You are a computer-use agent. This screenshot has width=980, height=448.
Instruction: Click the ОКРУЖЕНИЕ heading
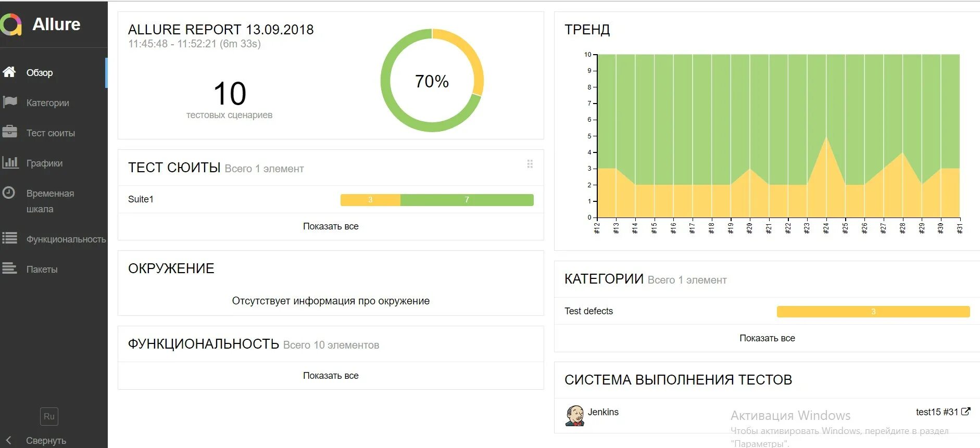pyautogui.click(x=171, y=268)
